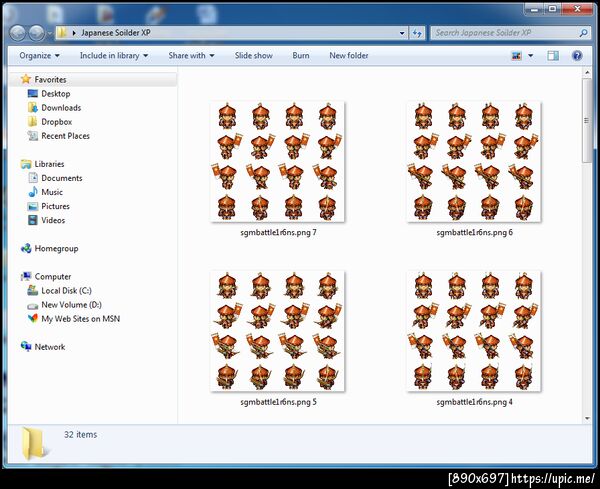Select thumbnail sgmbattle1r6ns.png 6
This screenshot has width=600, height=489.
click(474, 161)
